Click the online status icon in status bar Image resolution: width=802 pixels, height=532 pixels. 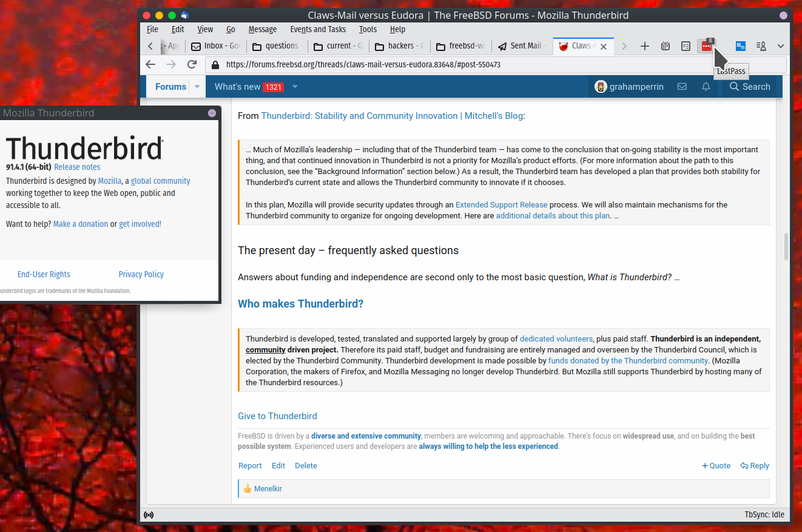point(149,515)
